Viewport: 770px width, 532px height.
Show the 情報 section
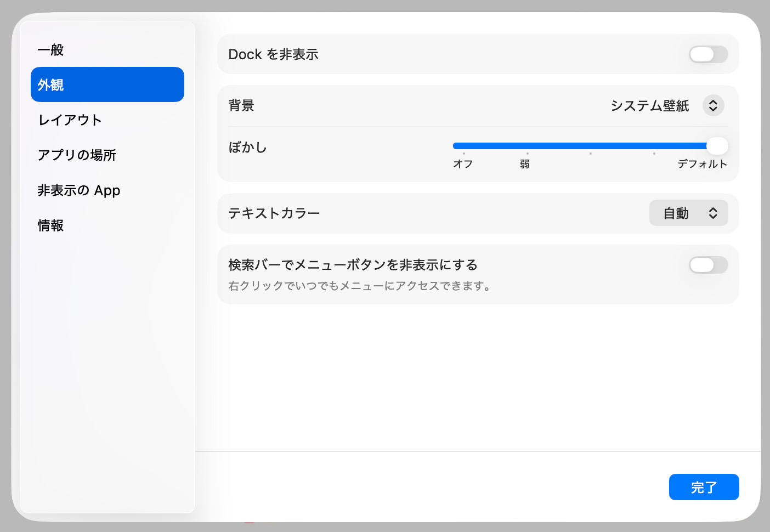coord(107,225)
